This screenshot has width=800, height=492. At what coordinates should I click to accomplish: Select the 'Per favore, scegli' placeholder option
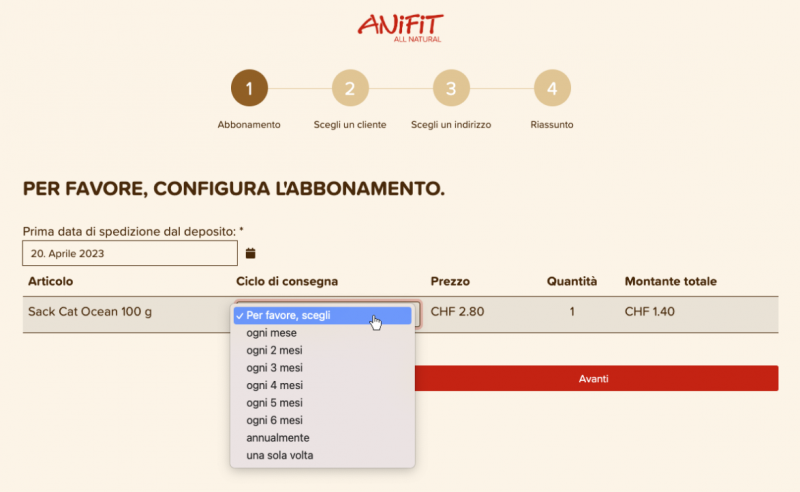pyautogui.click(x=288, y=315)
